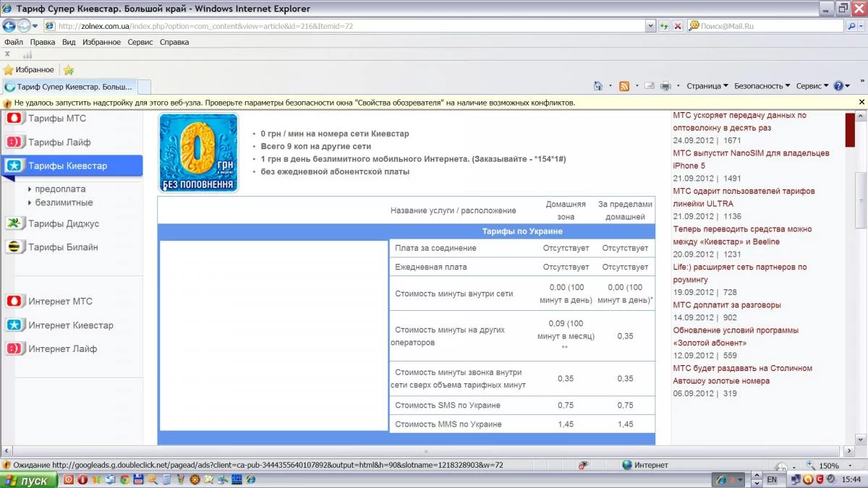Open the Справка menu
868x488 pixels.
pos(174,42)
